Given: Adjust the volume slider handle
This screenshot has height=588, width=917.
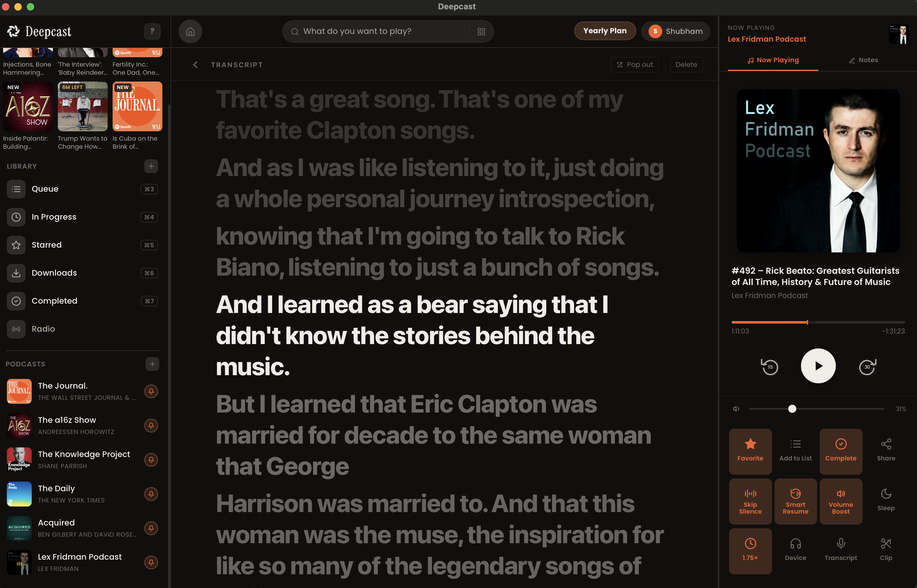Looking at the screenshot, I should point(792,408).
